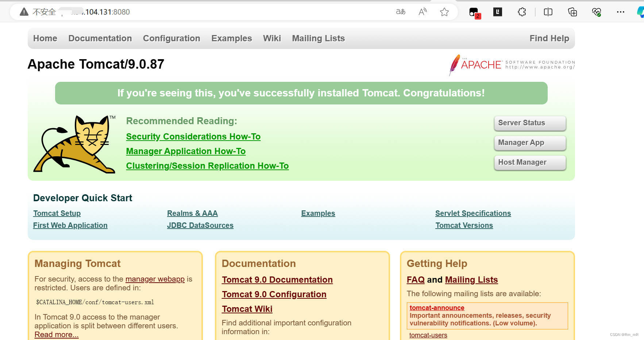Open the tomcat-announce mailing list link

point(437,308)
